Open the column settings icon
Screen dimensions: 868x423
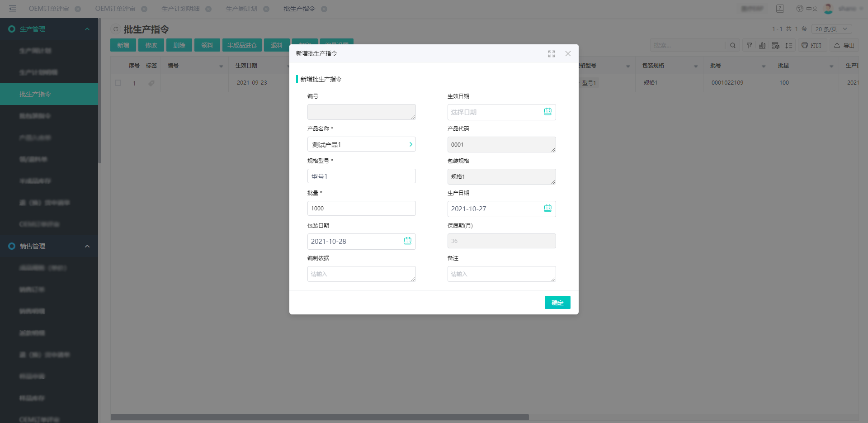pos(775,45)
